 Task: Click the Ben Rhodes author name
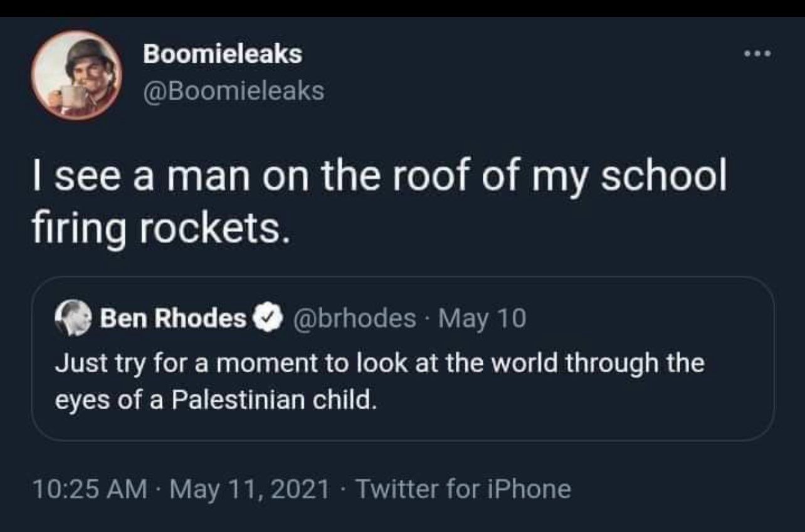point(172,320)
